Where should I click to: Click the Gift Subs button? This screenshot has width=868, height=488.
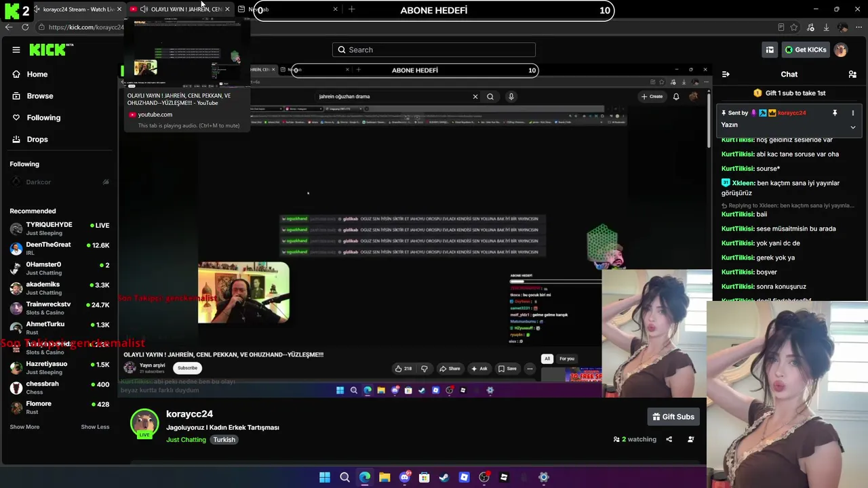673,417
